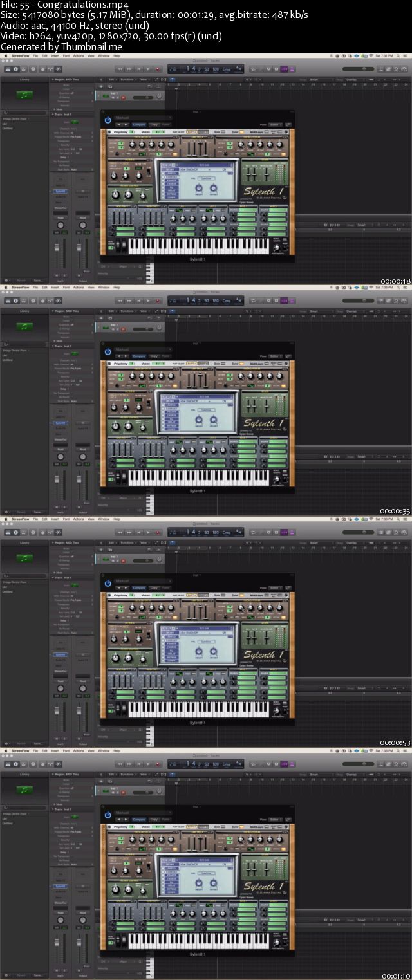Select the REVERB effect tab in Sylenth1, 00:00:35 frame

pos(171,425)
